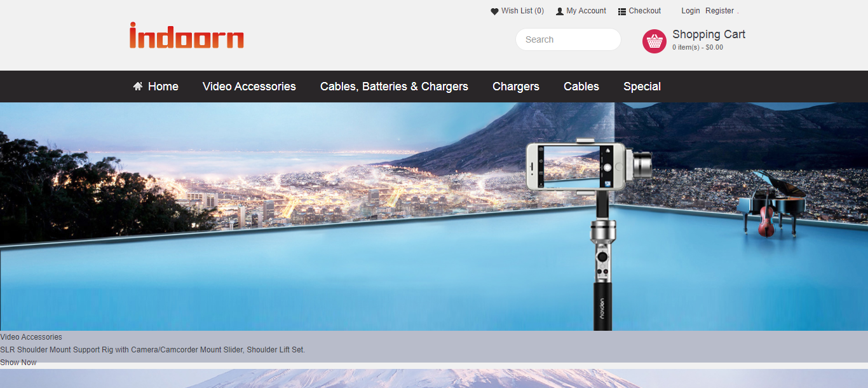Screen dimensions: 868x388
Task: Open the Video Accessories navigation menu
Action: [x=249, y=87]
